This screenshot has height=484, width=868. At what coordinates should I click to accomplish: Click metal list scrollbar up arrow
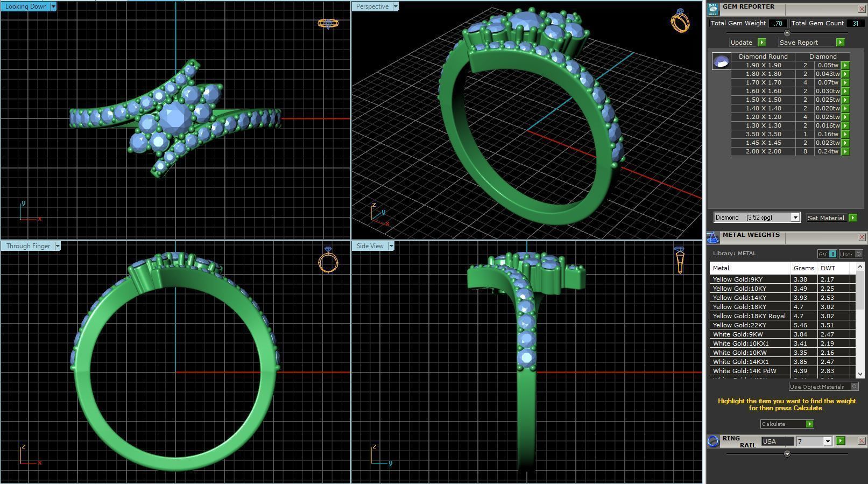(x=859, y=267)
